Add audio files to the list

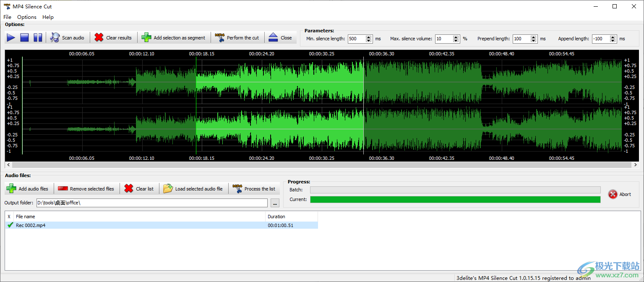[x=28, y=189]
